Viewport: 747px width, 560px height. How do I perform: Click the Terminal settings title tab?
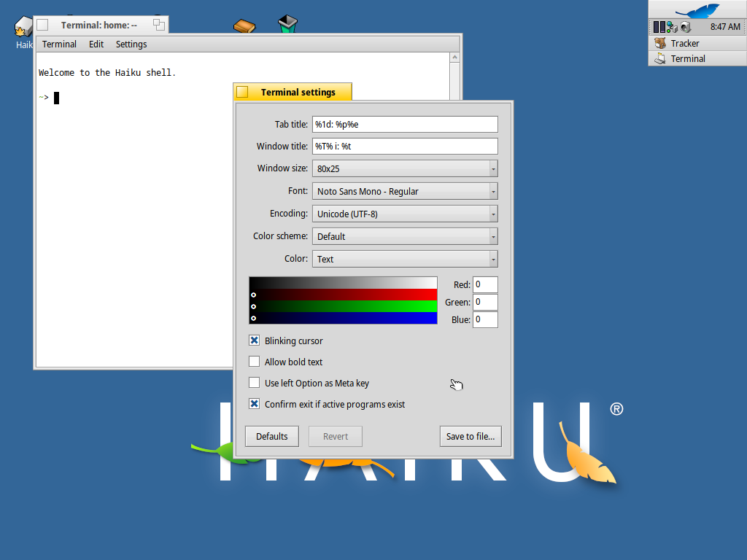coord(298,93)
